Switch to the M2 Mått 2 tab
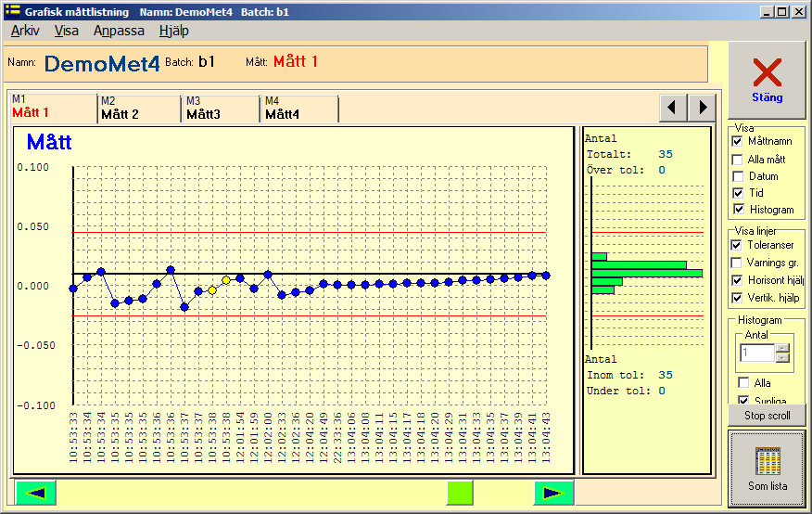Image resolution: width=812 pixels, height=514 pixels. tap(139, 109)
